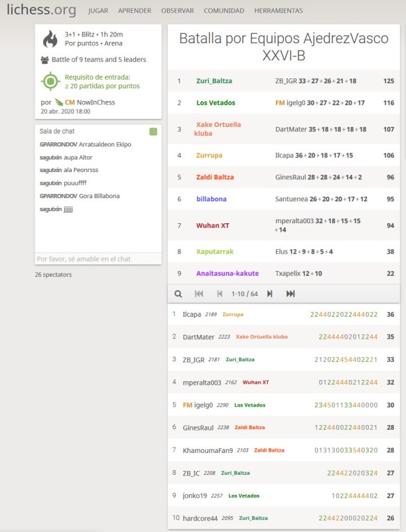Open the Zuri_Baltza team in the team standings
The width and height of the screenshot is (406, 532).
pos(214,81)
